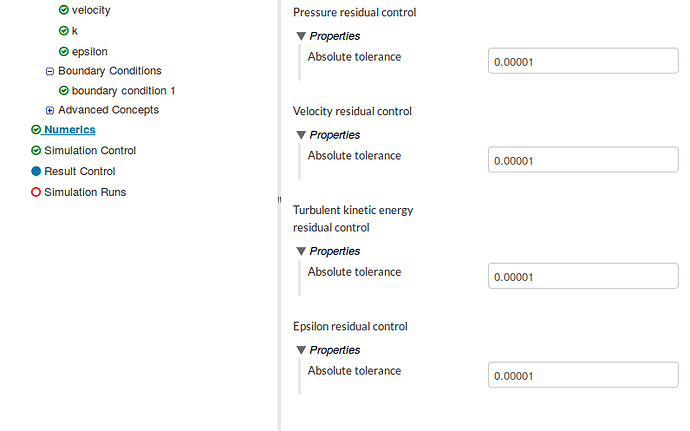Collapse Velocity residual control Properties triangle

[x=301, y=135]
